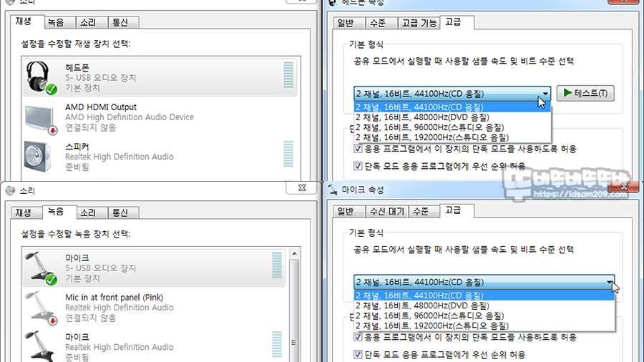Screen dimensions: 644x362
Task: Toggle exclusive priority checkbox in headphone properties
Action: point(358,166)
